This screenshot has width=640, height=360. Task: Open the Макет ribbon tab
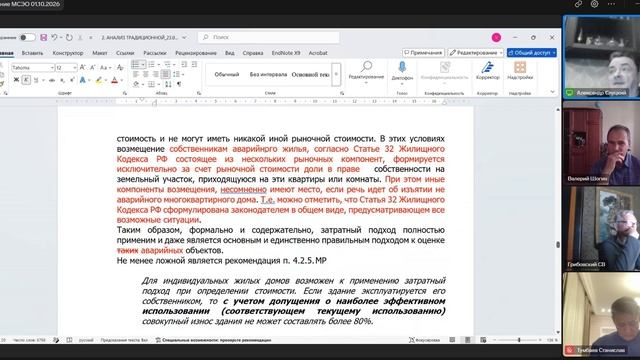tap(100, 53)
